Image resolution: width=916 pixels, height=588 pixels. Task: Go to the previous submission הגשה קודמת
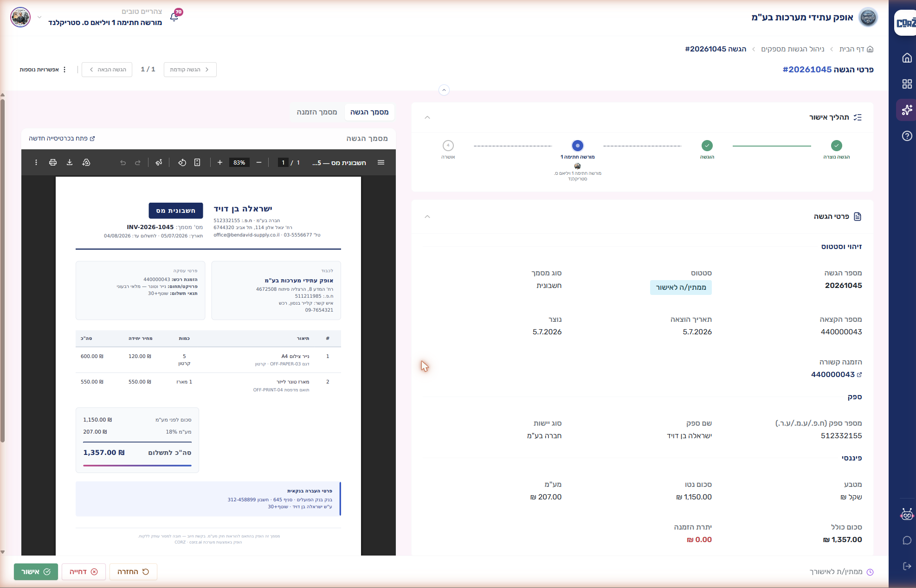pos(190,70)
